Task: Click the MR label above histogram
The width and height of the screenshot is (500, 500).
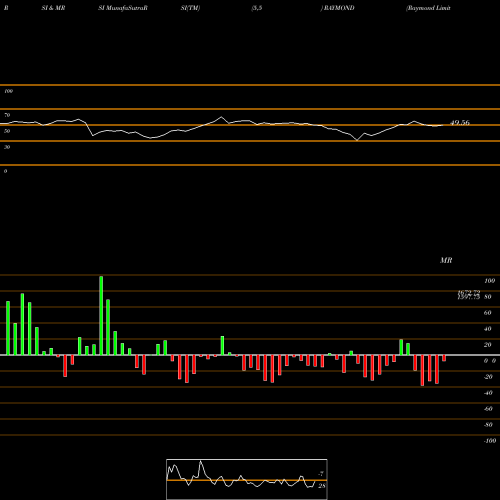Action: [x=446, y=260]
